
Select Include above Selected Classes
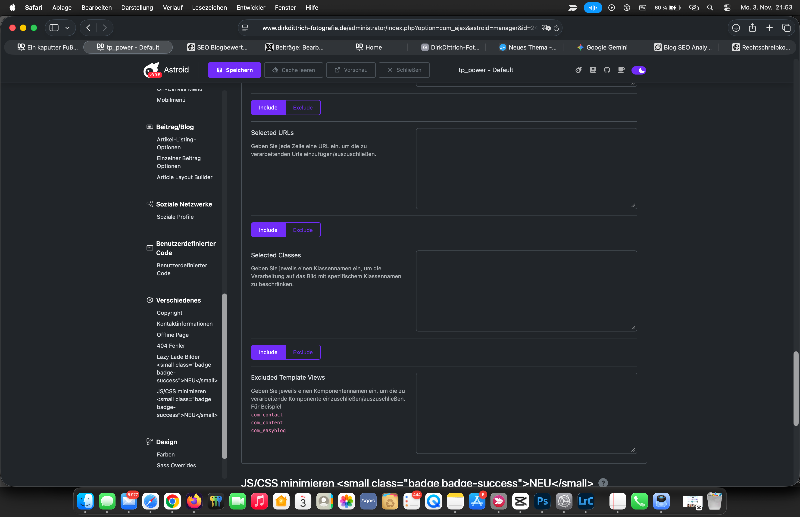coord(268,229)
